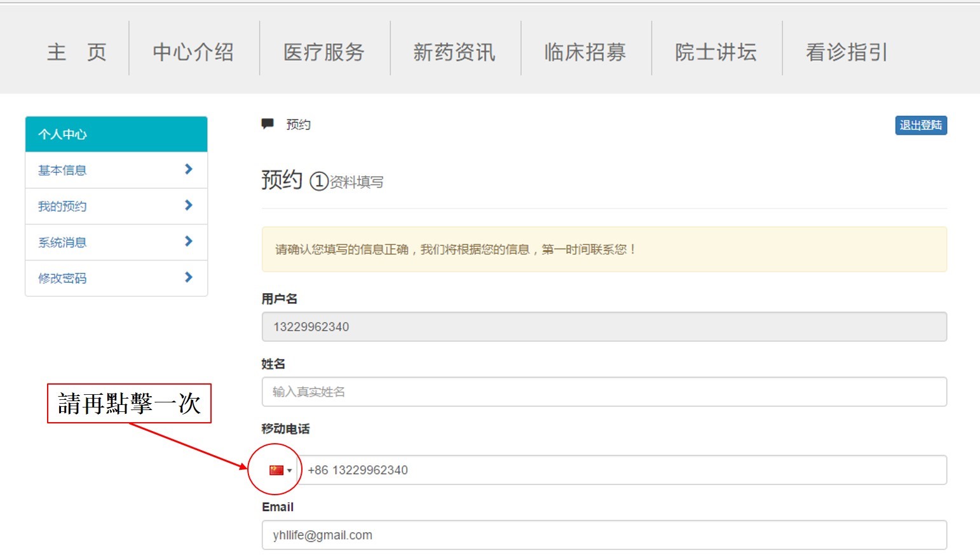Focus the Email input field
This screenshot has height=555, width=980.
(x=604, y=535)
